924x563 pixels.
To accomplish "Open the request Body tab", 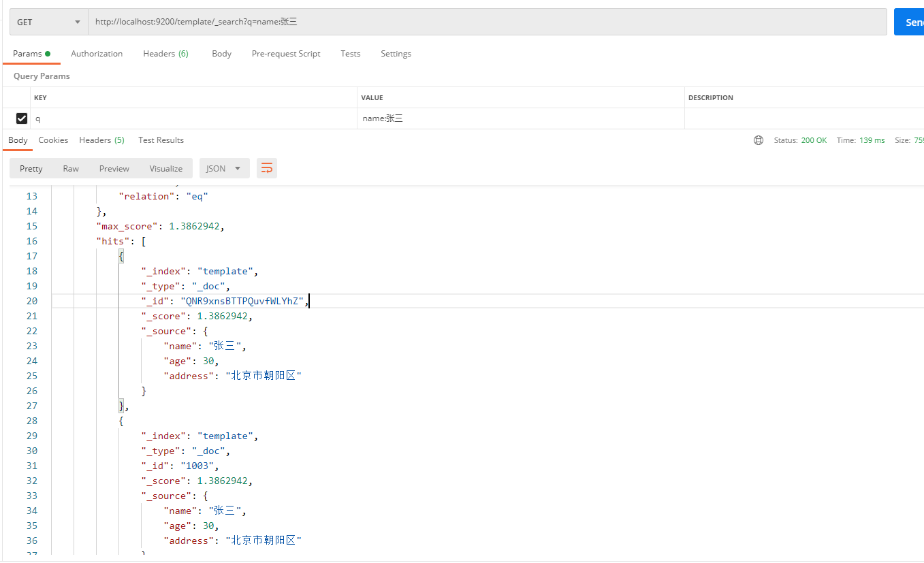I will (x=221, y=54).
